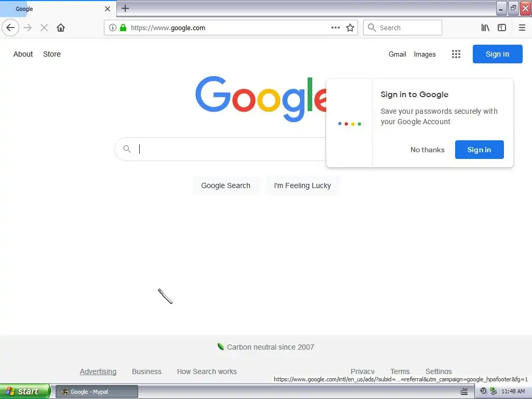Stop page loading with the X button
This screenshot has height=399, width=532.
(44, 28)
